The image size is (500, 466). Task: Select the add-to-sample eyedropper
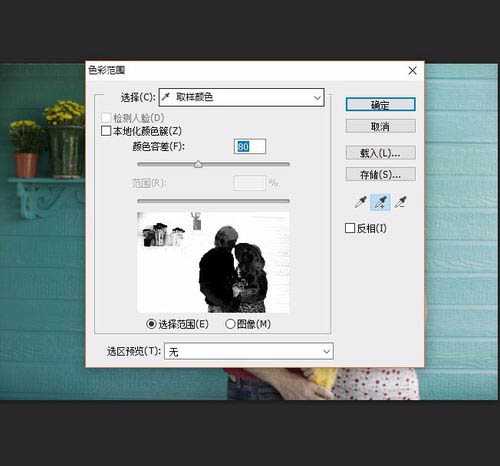click(x=380, y=202)
